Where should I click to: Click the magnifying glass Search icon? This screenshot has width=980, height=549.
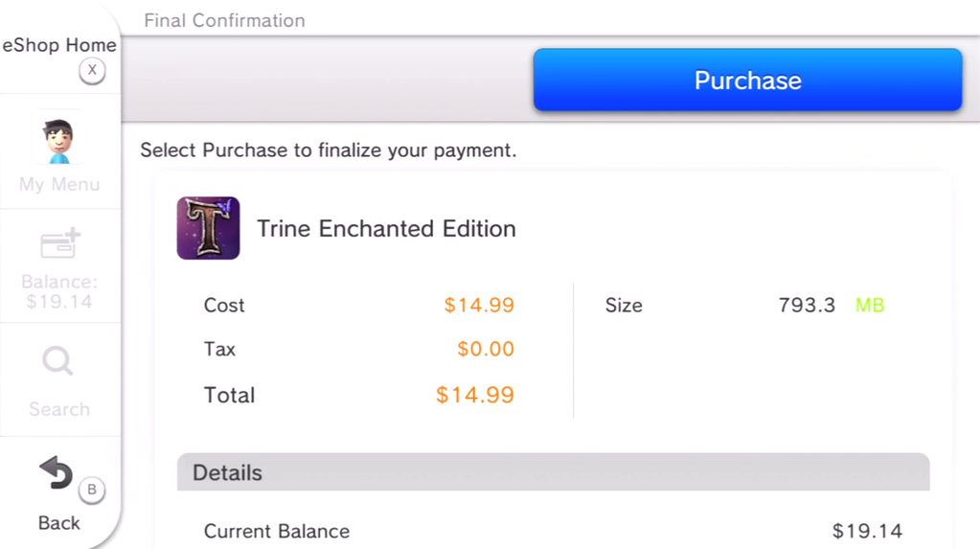pos(57,362)
